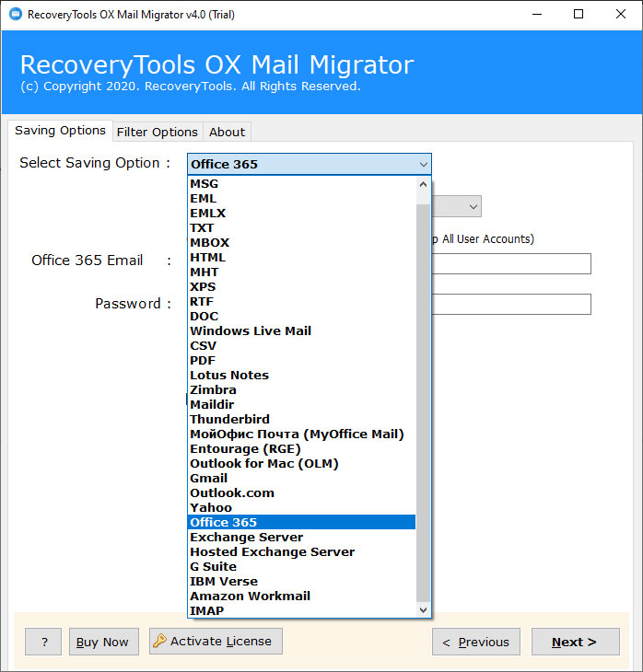Viewport: 643px width, 672px height.
Task: Choose Hosted Exchange Server option
Action: coord(302,551)
